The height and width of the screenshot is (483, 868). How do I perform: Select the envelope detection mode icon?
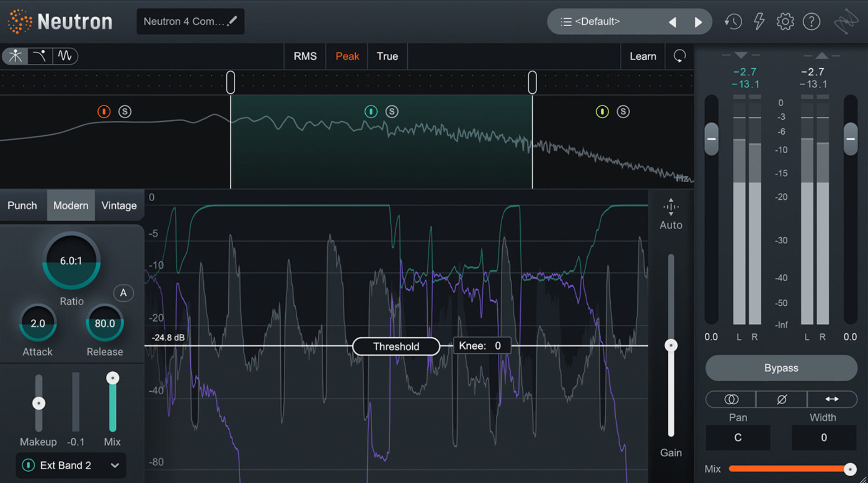[x=40, y=56]
